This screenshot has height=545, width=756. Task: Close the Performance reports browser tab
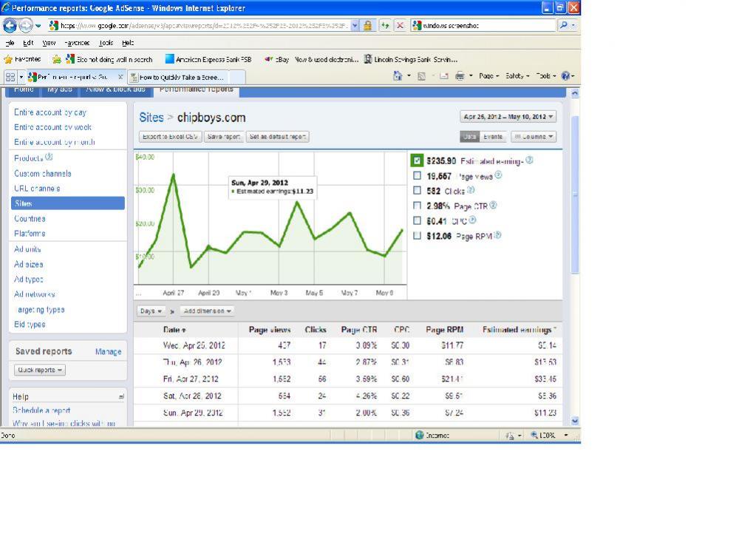(x=120, y=77)
